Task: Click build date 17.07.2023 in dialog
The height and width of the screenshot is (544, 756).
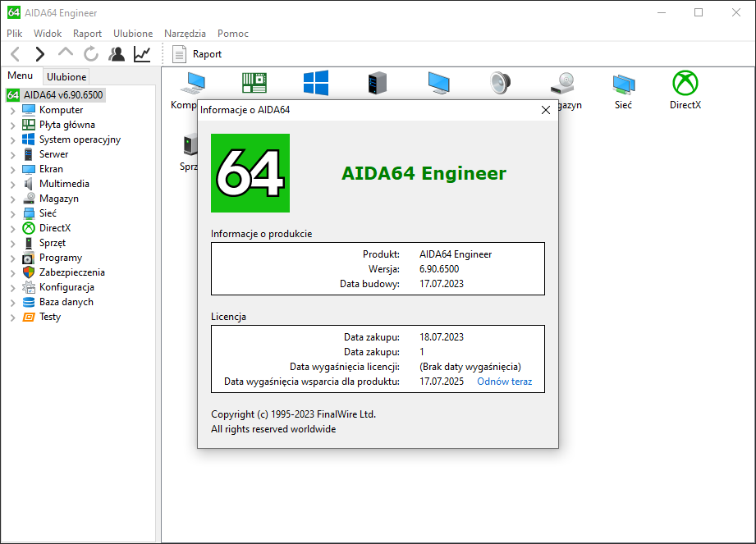Action: pos(442,284)
